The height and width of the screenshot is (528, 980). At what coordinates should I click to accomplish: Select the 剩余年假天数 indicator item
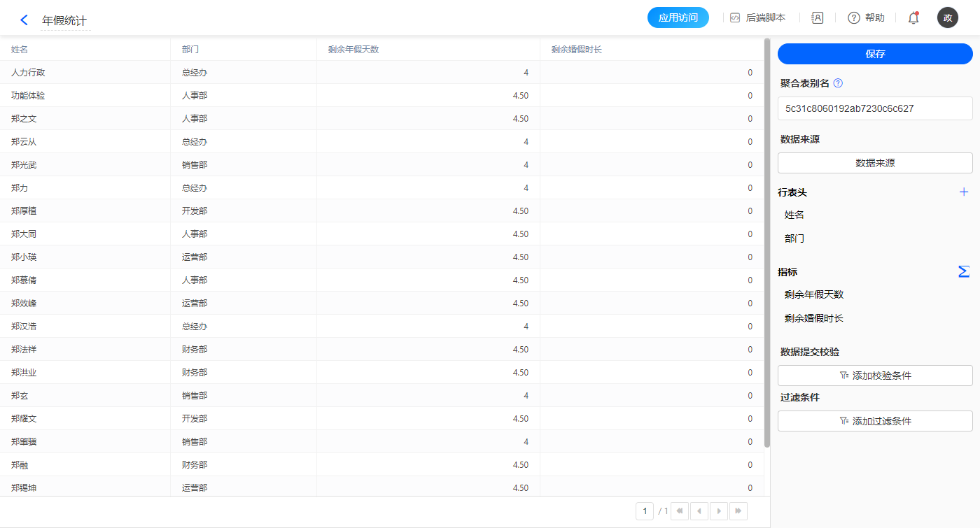point(814,294)
